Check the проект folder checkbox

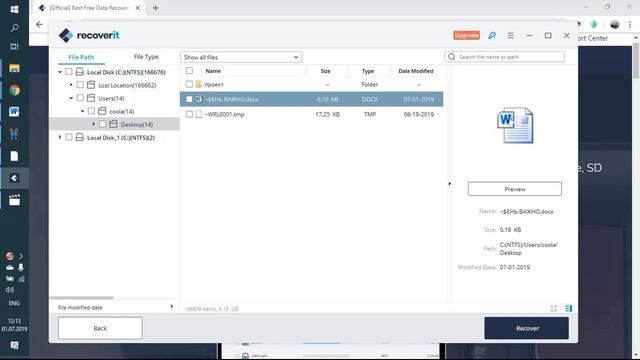point(189,84)
